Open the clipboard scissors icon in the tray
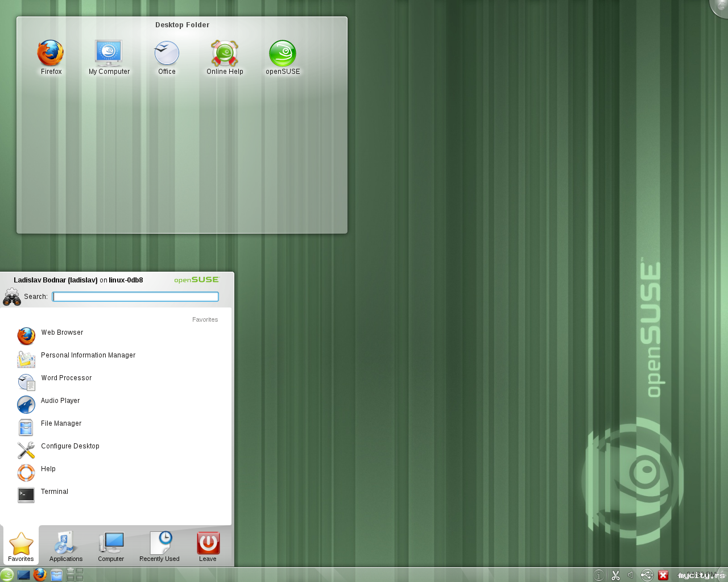Viewport: 728px width, 582px height. 615,575
